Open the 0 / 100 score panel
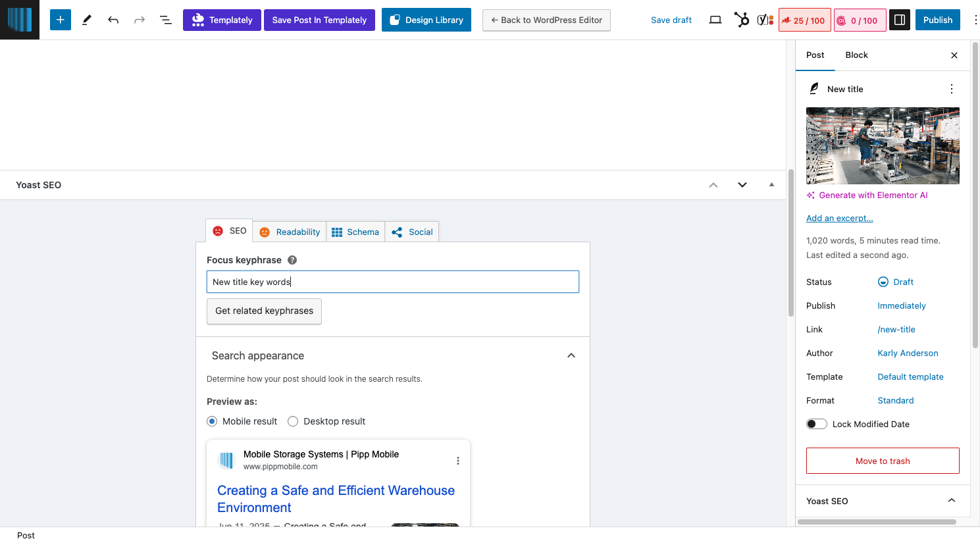Image resolution: width=980 pixels, height=543 pixels. pyautogui.click(x=860, y=20)
